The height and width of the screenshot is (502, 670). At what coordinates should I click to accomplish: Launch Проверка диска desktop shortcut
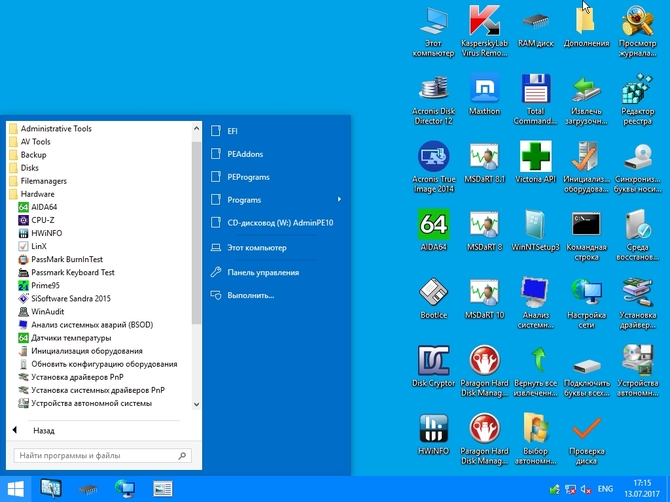(587, 432)
